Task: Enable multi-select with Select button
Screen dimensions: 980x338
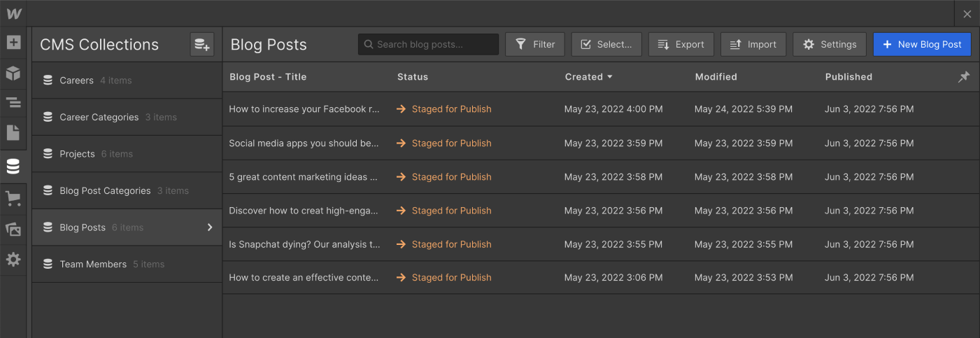Action: (606, 44)
